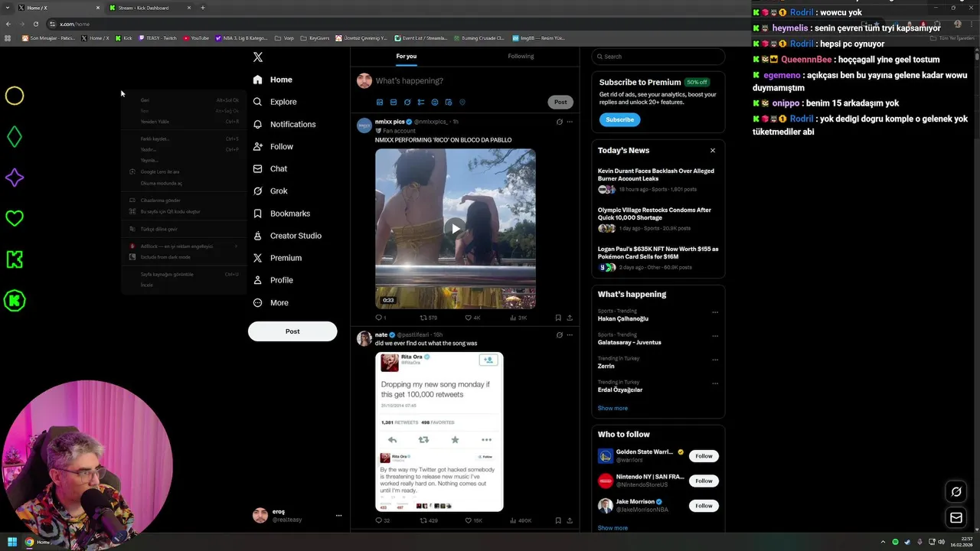Viewport: 980px width, 551px height.
Task: Bookmark the nate post
Action: pyautogui.click(x=558, y=520)
